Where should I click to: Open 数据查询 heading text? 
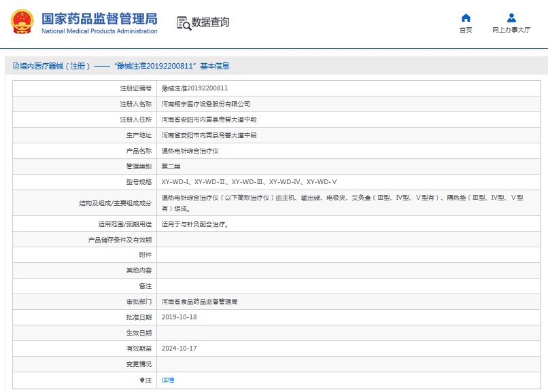pyautogui.click(x=210, y=22)
